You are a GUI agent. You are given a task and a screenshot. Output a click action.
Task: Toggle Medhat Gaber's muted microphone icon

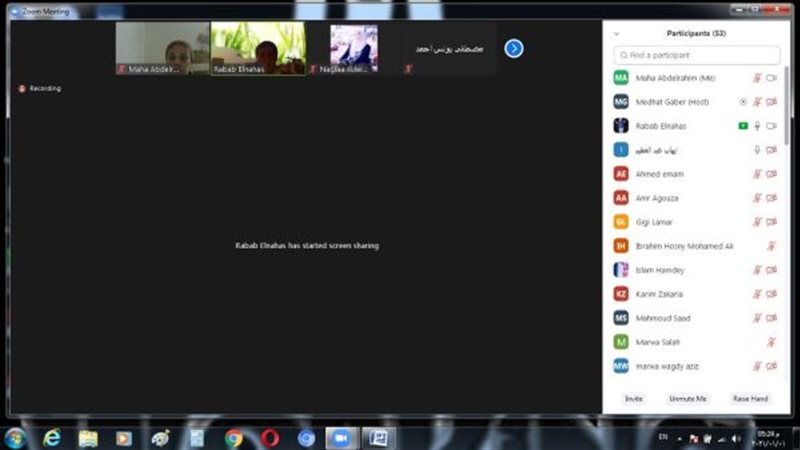[757, 102]
